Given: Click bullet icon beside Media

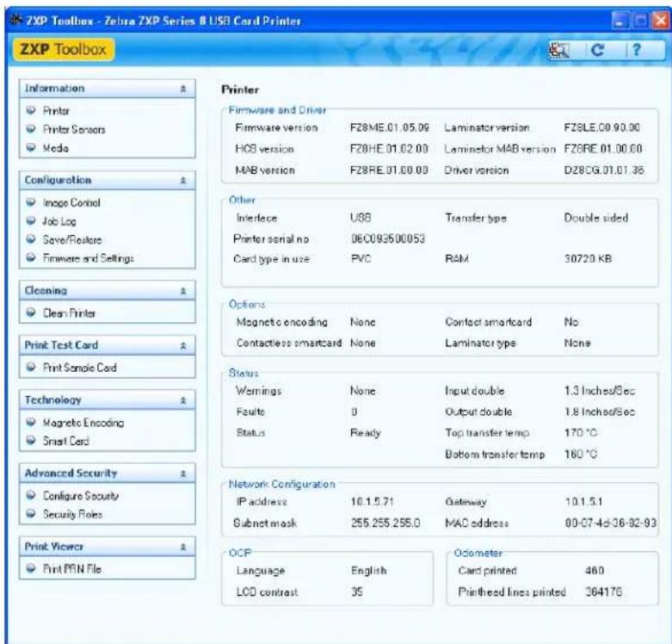Looking at the screenshot, I should [31, 147].
